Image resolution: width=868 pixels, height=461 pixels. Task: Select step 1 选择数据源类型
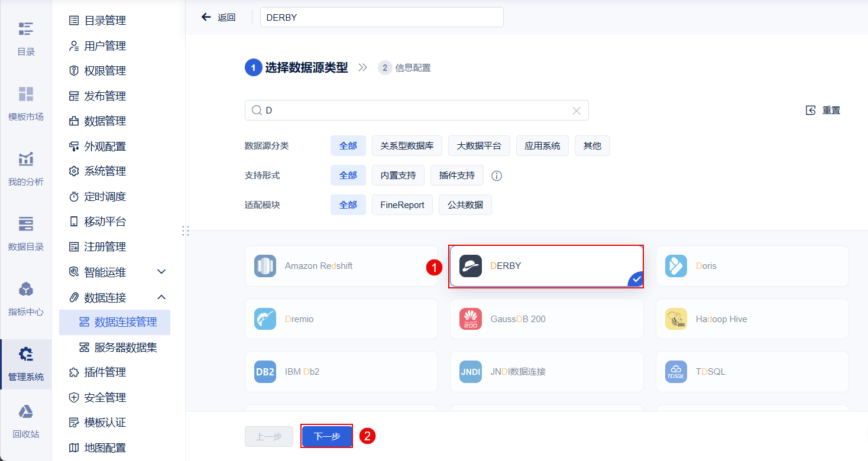click(x=297, y=67)
